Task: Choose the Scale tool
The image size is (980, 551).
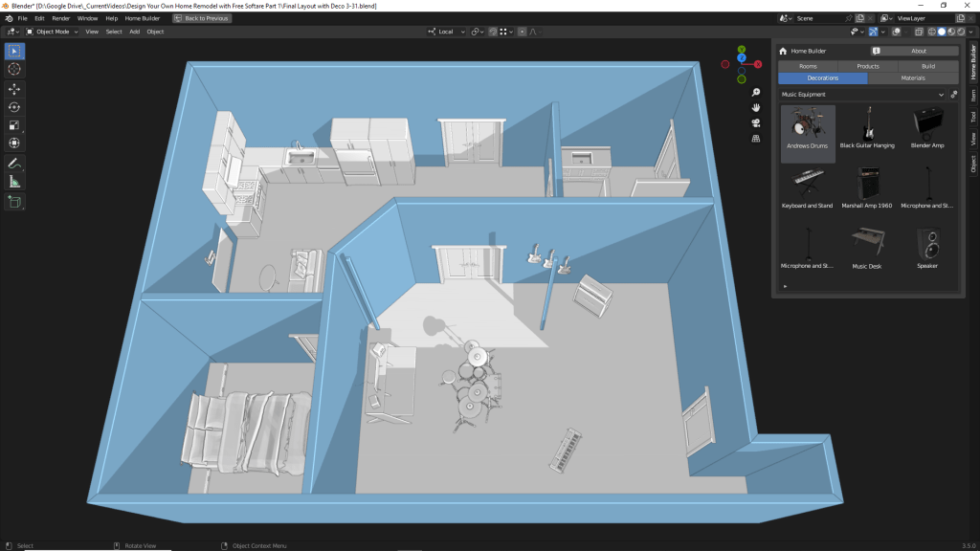Action: point(14,124)
